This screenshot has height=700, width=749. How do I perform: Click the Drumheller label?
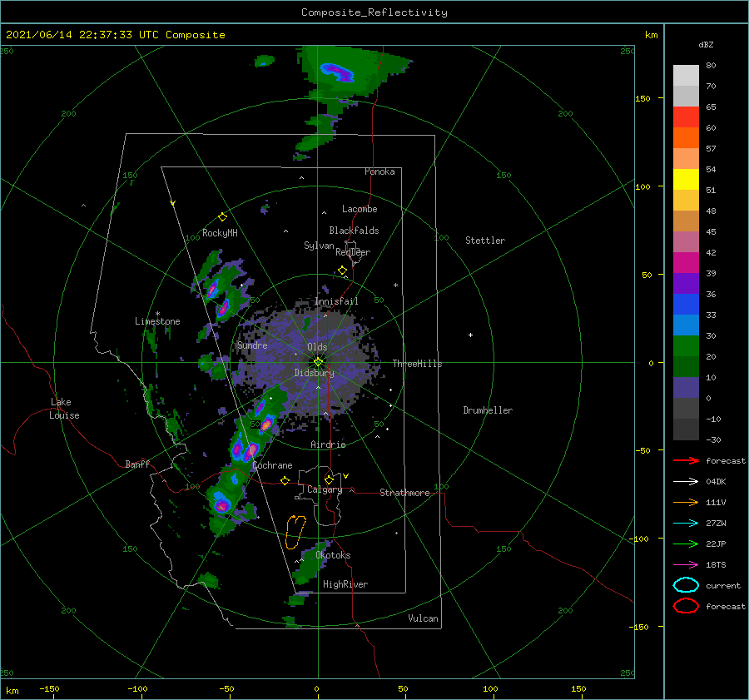[x=488, y=410]
